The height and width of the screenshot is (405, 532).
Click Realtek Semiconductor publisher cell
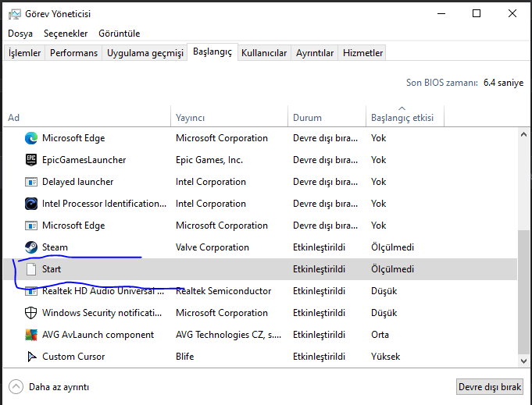223,291
